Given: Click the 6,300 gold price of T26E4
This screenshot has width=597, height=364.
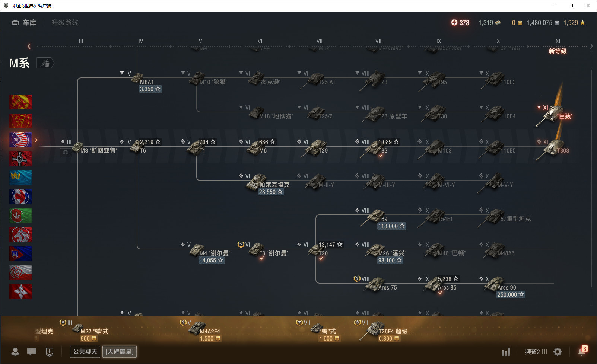Looking at the screenshot, I should pos(389,339).
